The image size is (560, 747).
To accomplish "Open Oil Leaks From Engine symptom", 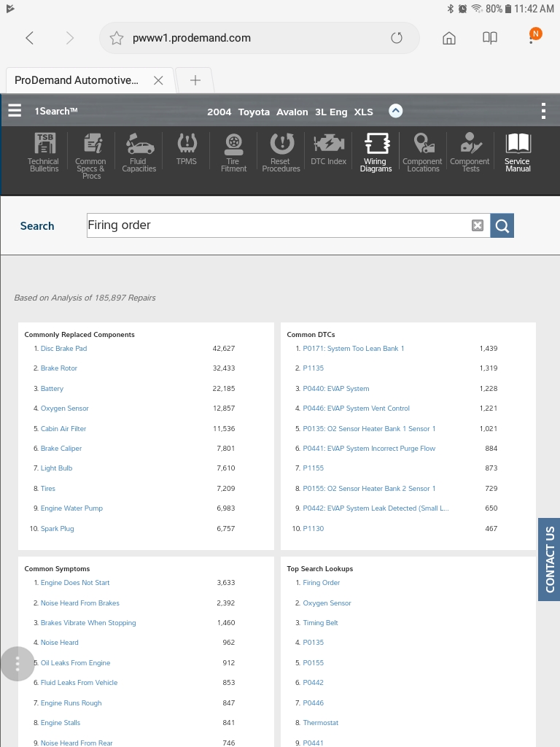I will tap(75, 663).
